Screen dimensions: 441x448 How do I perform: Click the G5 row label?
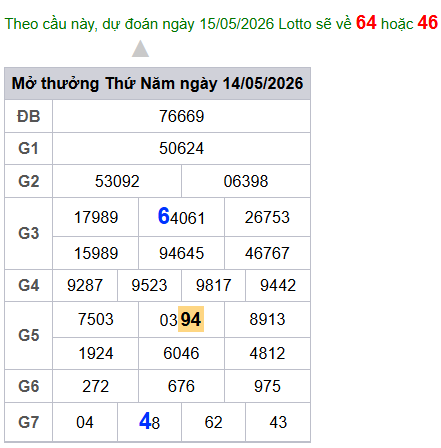pyautogui.click(x=29, y=335)
